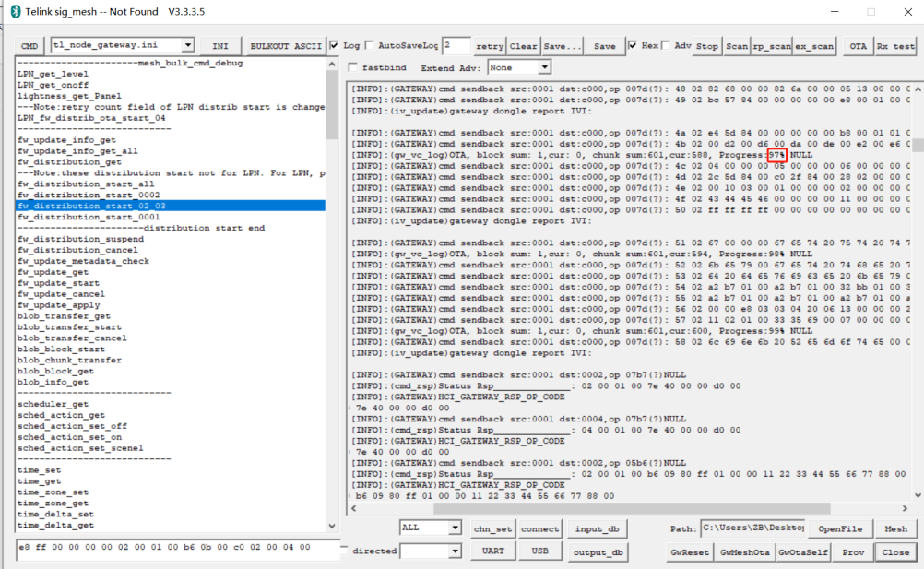Click the Scan button
The image size is (924, 569).
[x=737, y=46]
